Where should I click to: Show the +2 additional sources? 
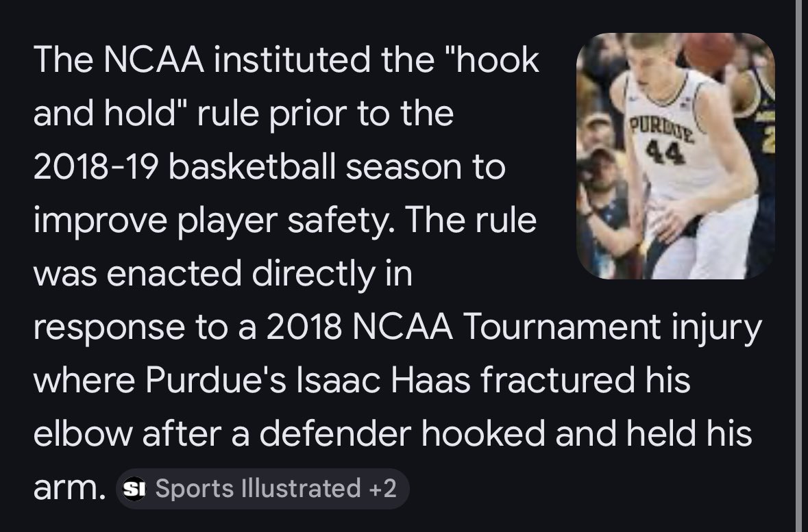click(382, 489)
